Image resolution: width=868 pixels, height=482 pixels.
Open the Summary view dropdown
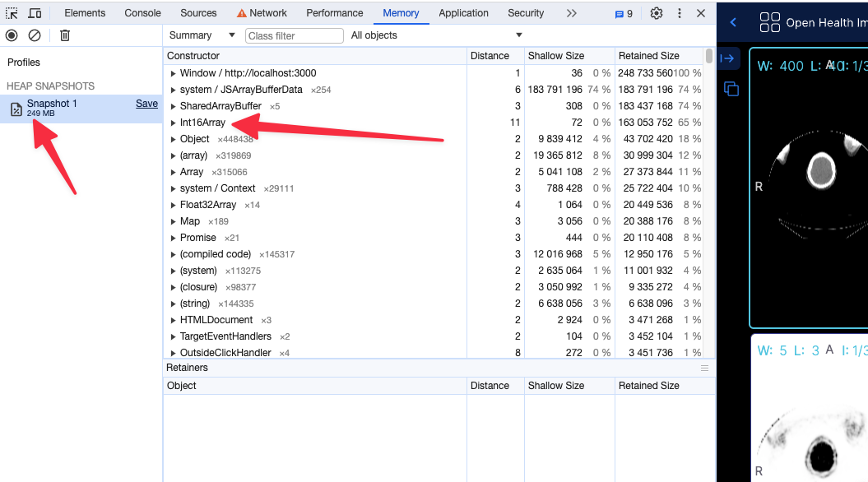(x=202, y=35)
